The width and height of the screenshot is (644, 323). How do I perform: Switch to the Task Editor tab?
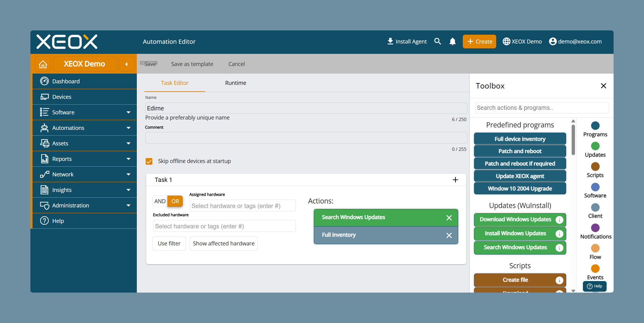tap(175, 83)
